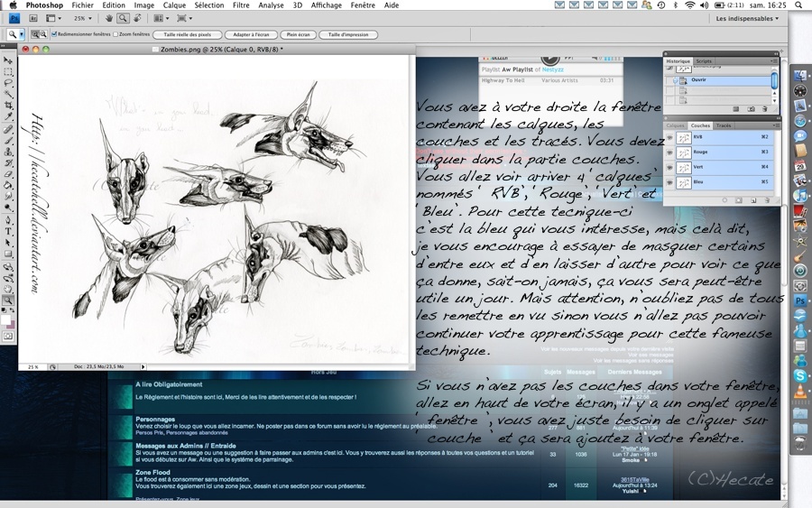
Task: Hide the RVB channel eye
Action: [669, 138]
